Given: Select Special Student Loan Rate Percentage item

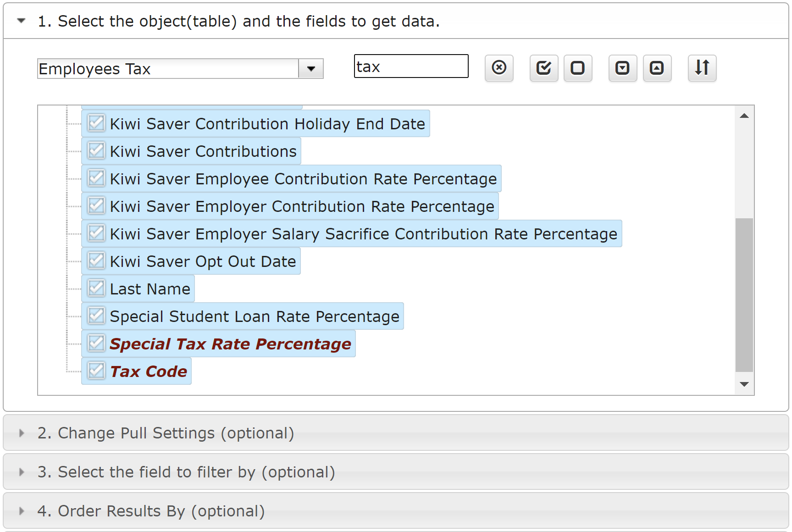Looking at the screenshot, I should pyautogui.click(x=255, y=316).
